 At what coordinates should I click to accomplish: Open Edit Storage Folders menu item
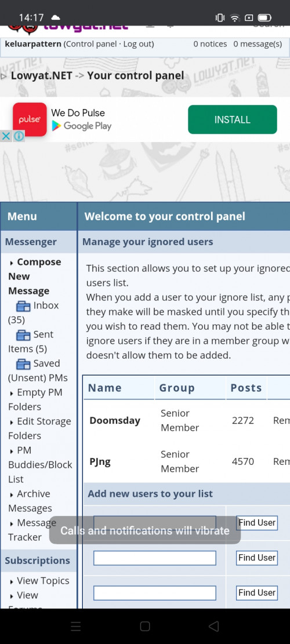click(39, 428)
